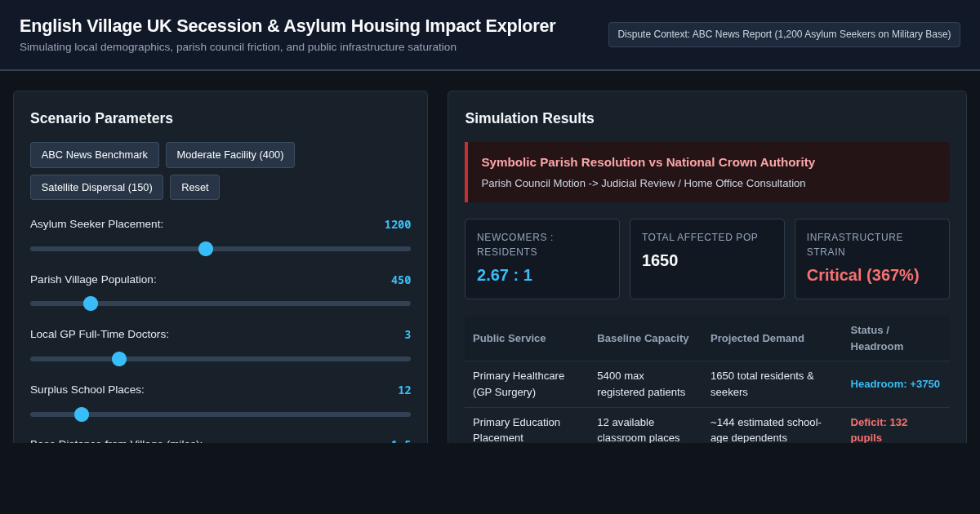Click the Impact Explorer page title
This screenshot has width=980, height=514.
287,26
